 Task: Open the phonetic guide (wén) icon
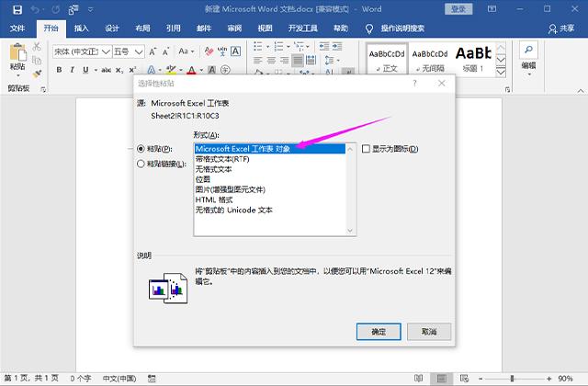(x=222, y=51)
